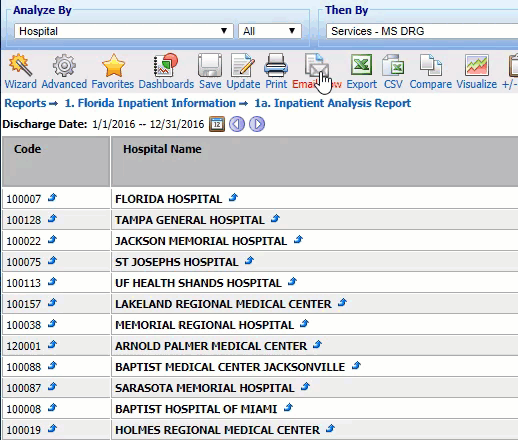Export report to Excel
Image resolution: width=518 pixels, height=440 pixels.
point(362,71)
